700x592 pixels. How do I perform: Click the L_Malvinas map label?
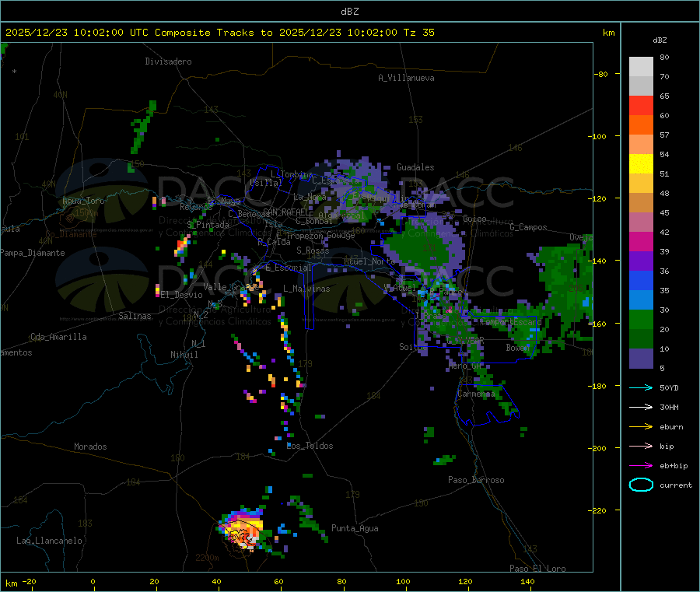[x=306, y=289]
